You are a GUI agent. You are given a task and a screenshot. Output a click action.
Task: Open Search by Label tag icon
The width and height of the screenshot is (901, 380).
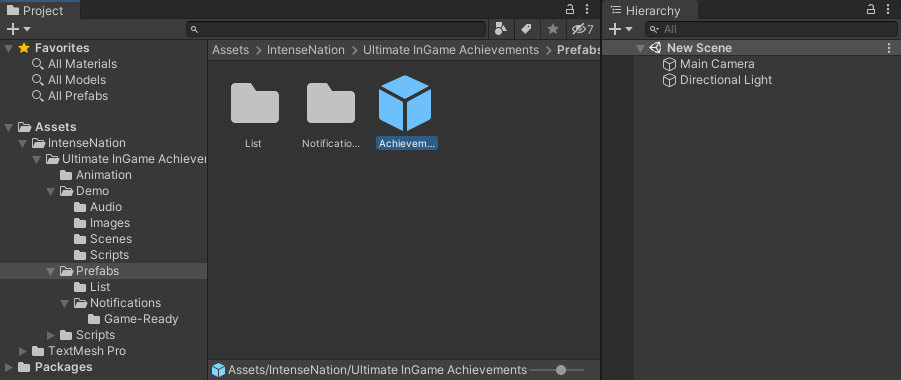coord(526,29)
